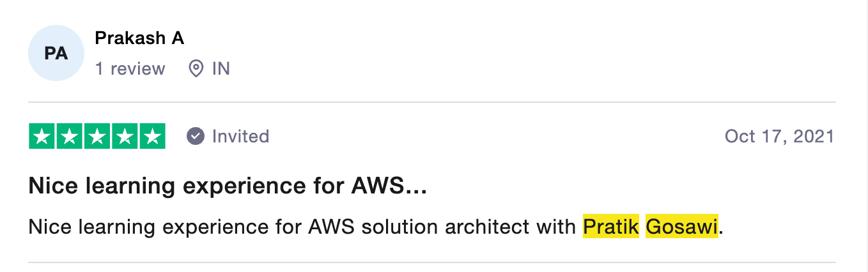
Task: Click the fifth green rating star
Action: pos(152,136)
